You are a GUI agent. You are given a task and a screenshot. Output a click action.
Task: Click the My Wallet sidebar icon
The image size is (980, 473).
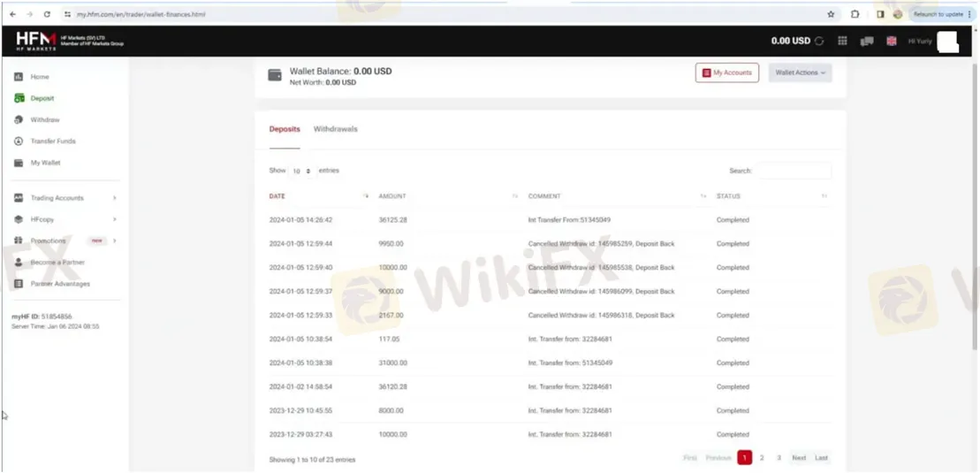click(19, 163)
